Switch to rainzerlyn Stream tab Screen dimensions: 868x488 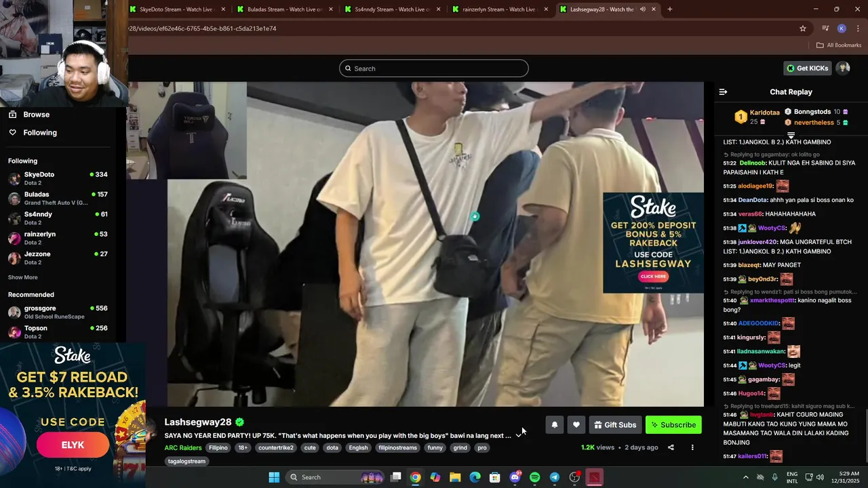(499, 9)
